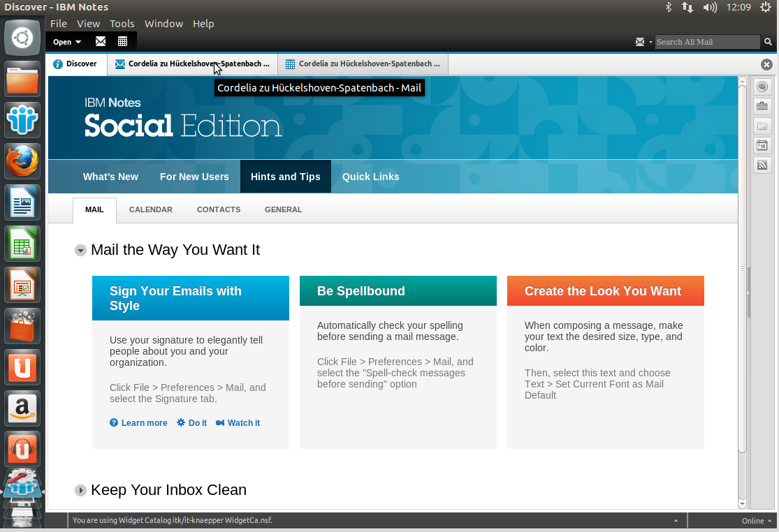This screenshot has width=779, height=532.
Task: Open Ubuntu Software Center from the launcher
Action: coord(22,326)
